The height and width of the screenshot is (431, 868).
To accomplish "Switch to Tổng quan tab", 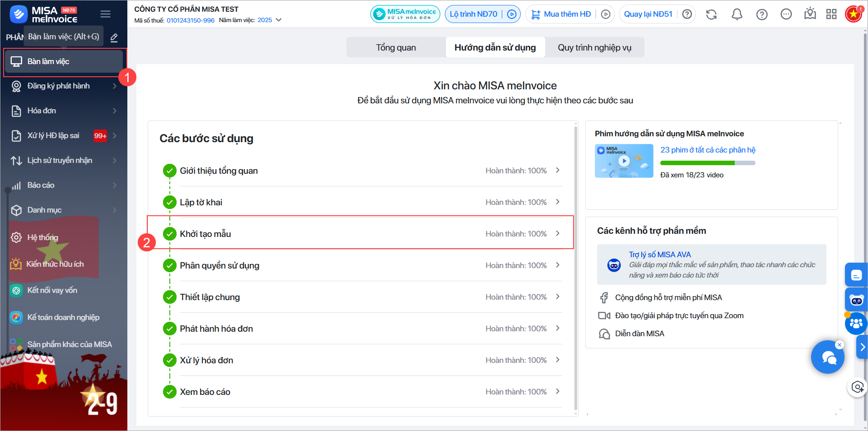I will [x=396, y=47].
